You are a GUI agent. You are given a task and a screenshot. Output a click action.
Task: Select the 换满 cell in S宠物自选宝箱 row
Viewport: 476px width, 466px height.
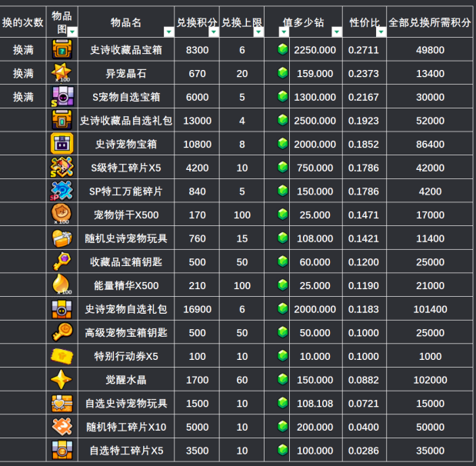coord(23,97)
